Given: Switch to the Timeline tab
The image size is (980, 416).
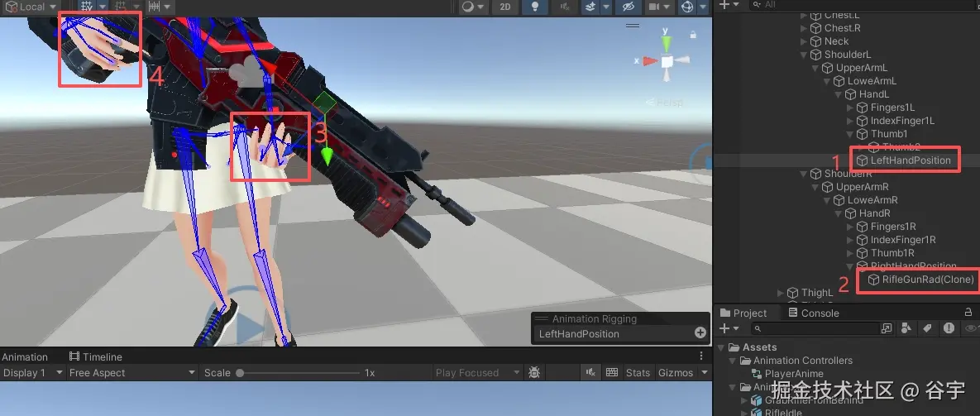Looking at the screenshot, I should [96, 356].
